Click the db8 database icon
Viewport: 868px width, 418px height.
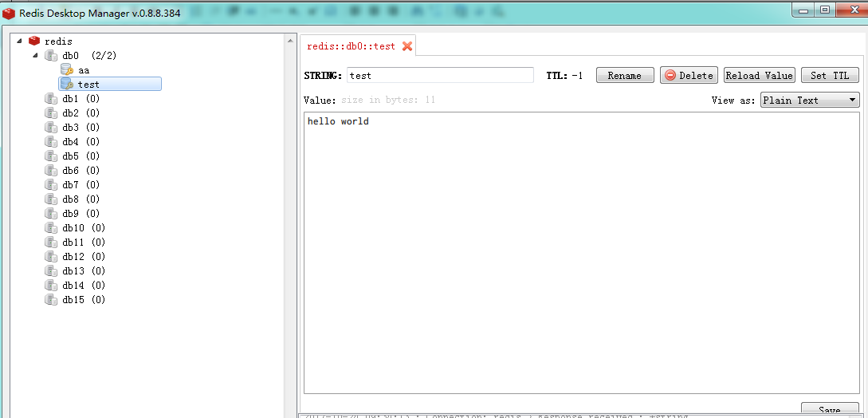pyautogui.click(x=52, y=199)
